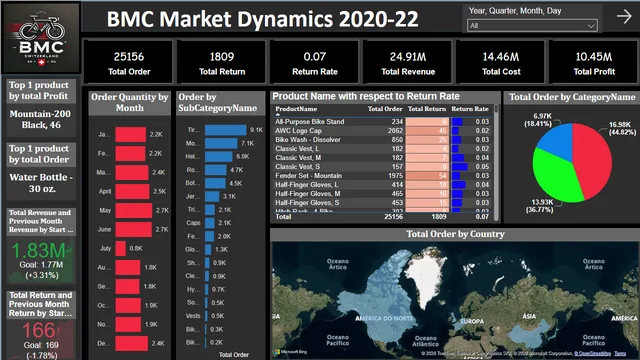640x360 pixels.
Task: Click the BMC Switzerland logo
Action: (41, 38)
